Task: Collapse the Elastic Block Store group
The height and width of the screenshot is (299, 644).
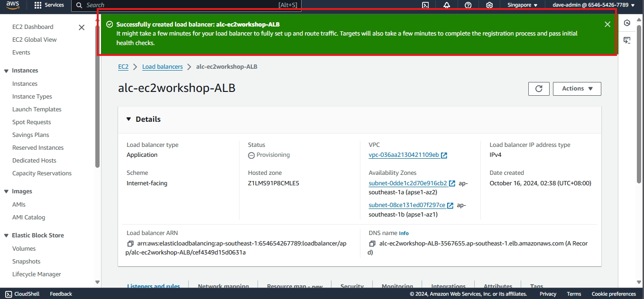Action: click(6, 236)
